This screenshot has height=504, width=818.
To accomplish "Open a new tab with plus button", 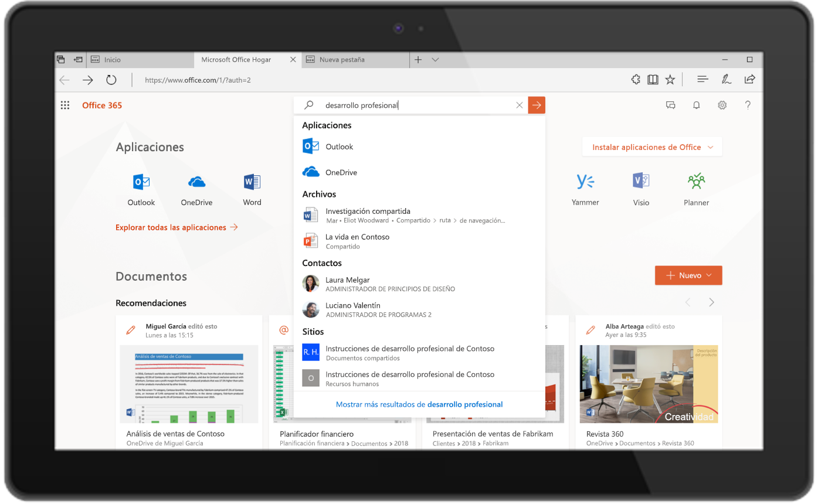I will tap(418, 60).
